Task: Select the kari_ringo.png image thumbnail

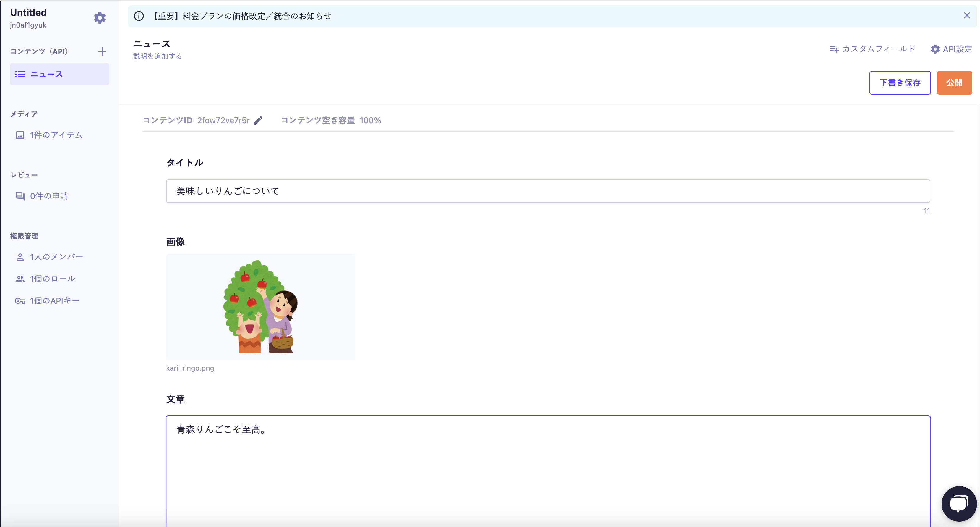Action: tap(260, 307)
